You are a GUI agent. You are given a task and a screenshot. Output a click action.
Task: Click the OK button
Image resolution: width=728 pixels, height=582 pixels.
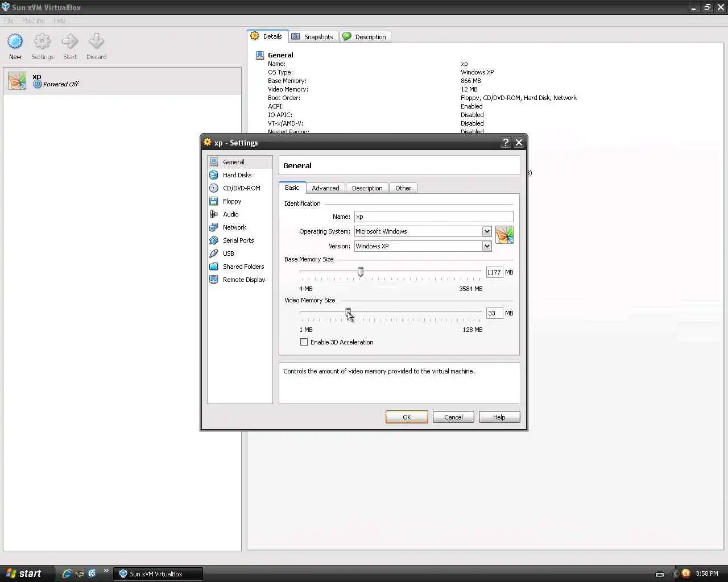click(x=407, y=417)
